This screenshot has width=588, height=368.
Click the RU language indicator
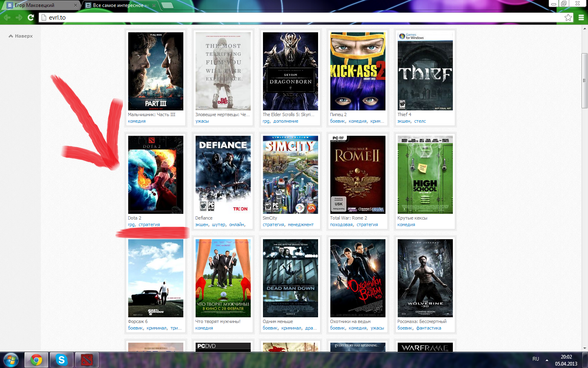536,359
